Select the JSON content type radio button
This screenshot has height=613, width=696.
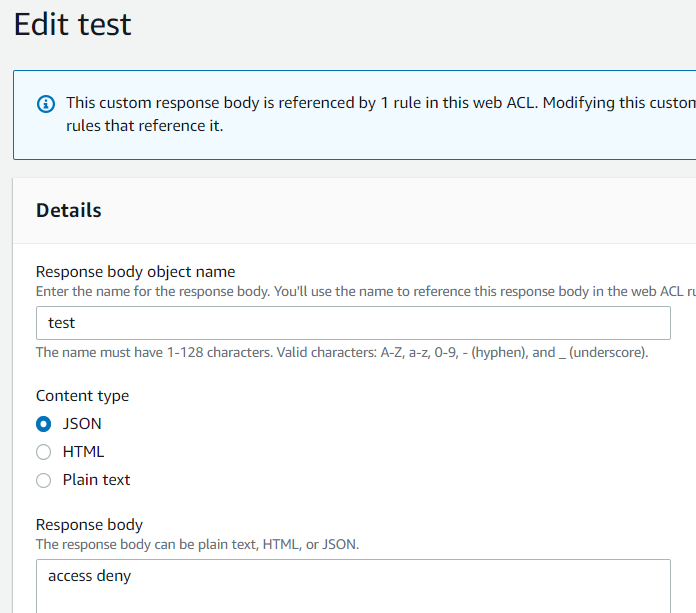[44, 424]
